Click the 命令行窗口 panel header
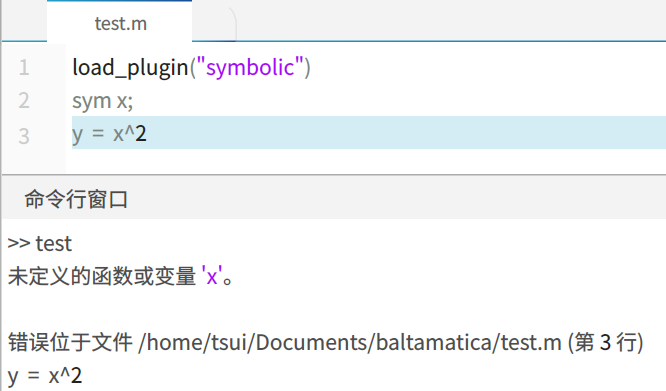The image size is (666, 391). pyautogui.click(x=76, y=199)
